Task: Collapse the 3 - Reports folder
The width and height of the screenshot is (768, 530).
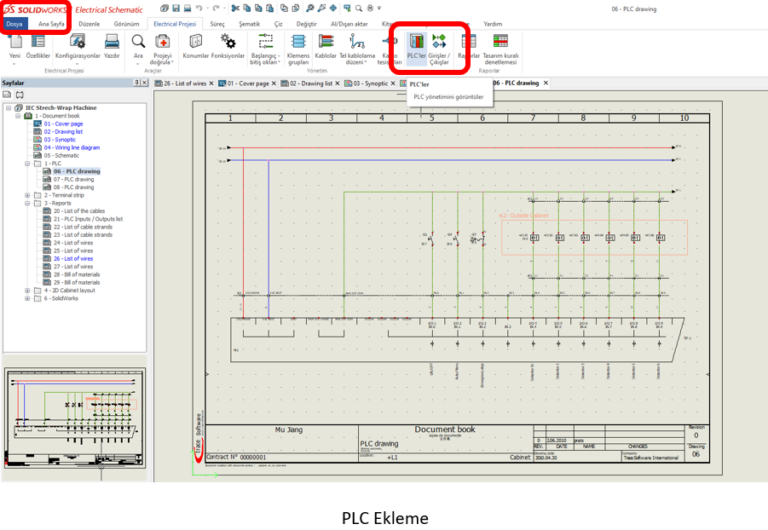Action: pyautogui.click(x=27, y=203)
